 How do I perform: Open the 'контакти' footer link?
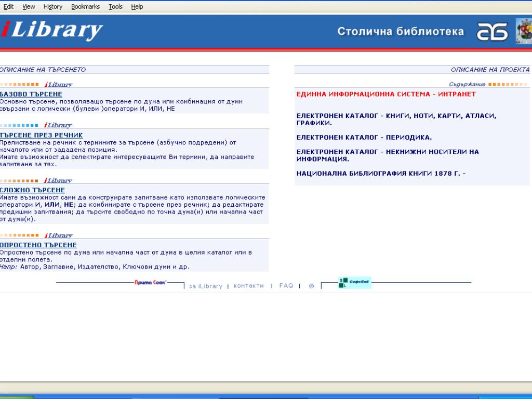(x=249, y=286)
